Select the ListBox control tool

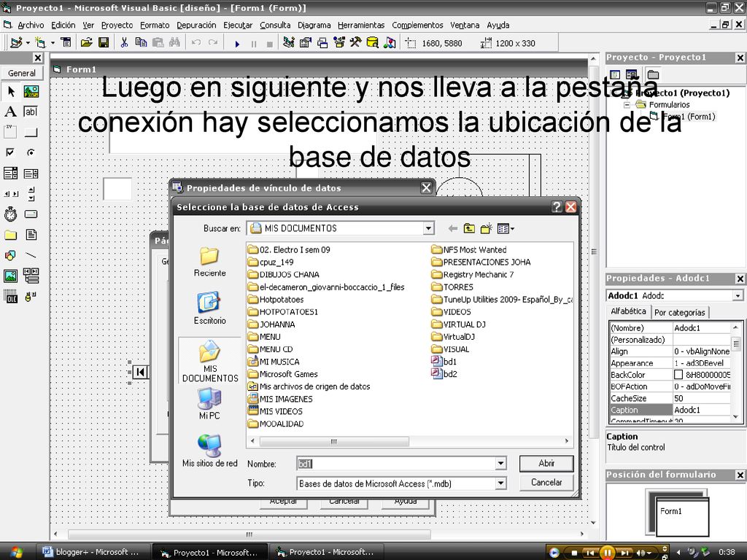(31, 173)
